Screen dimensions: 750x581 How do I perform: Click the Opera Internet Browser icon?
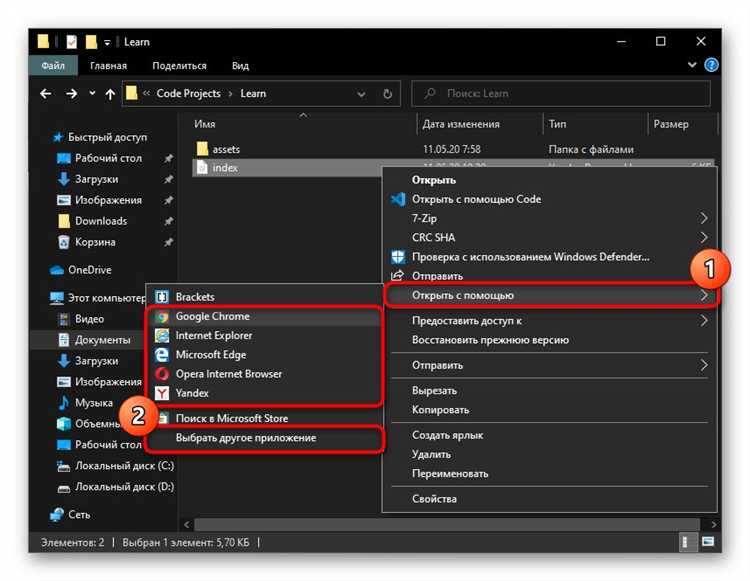tap(162, 374)
